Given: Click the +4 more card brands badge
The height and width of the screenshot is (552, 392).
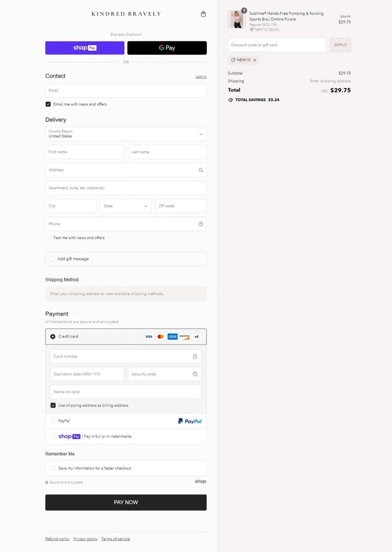Looking at the screenshot, I should pos(196,336).
